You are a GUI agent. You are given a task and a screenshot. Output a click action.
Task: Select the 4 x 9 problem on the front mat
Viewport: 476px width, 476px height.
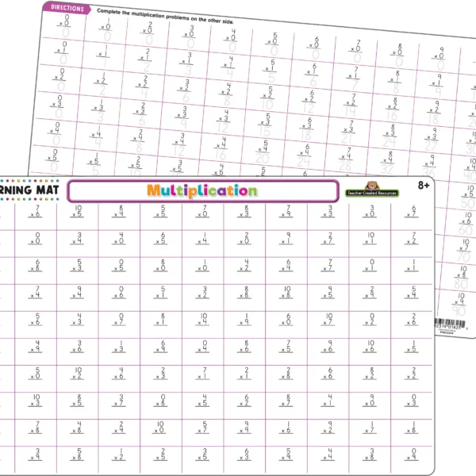(36, 347)
